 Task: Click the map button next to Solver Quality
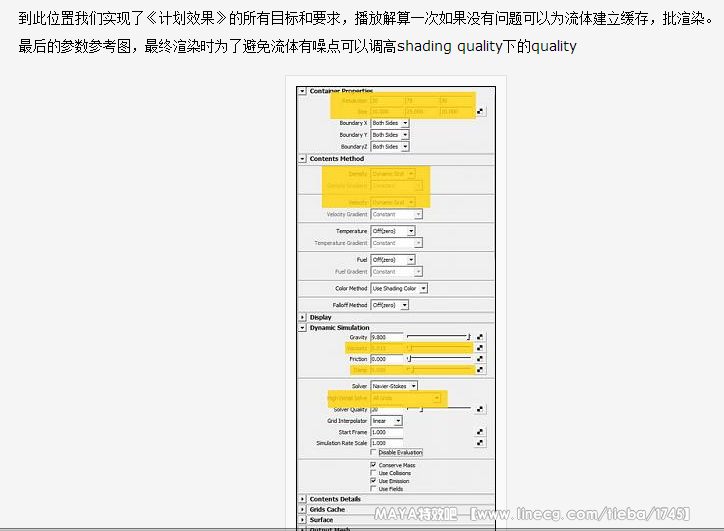coord(480,409)
